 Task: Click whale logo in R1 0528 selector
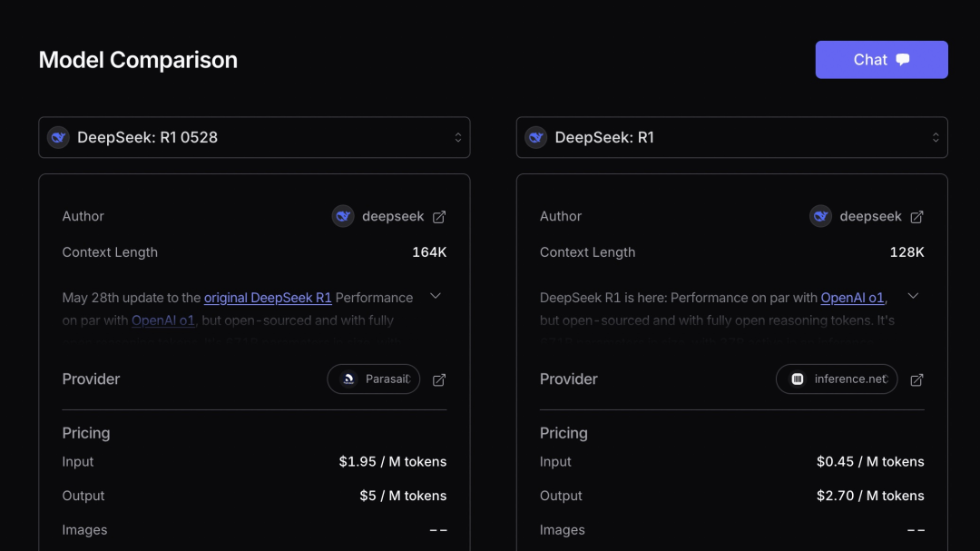point(59,138)
